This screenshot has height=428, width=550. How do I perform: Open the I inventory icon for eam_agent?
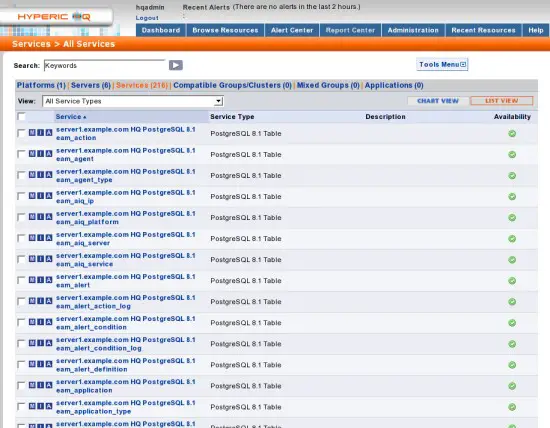(41, 154)
